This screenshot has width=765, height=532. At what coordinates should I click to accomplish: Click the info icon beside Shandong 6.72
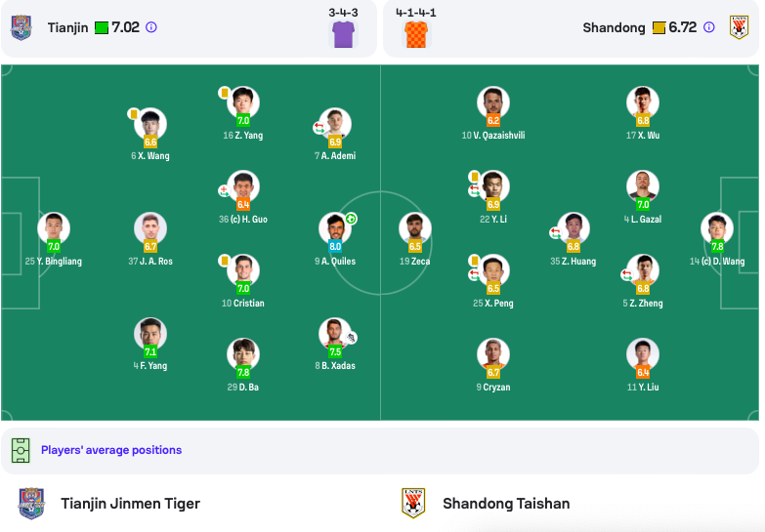(x=709, y=27)
